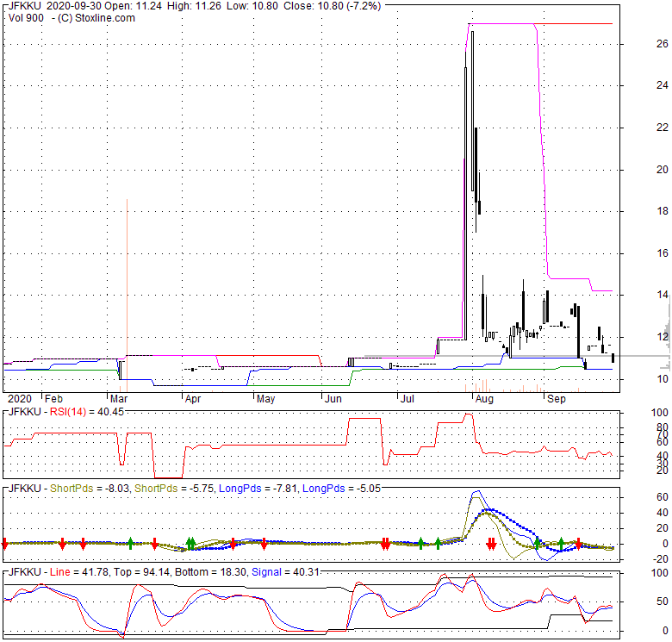Select the Low: 10.80 value
Screen dimensions: 672x642
(x=252, y=6)
